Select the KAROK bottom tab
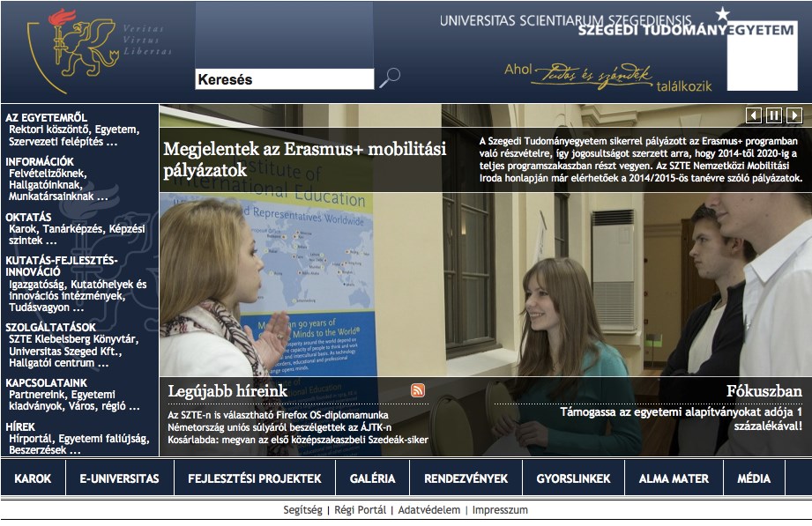This screenshot has width=812, height=526. (33, 478)
